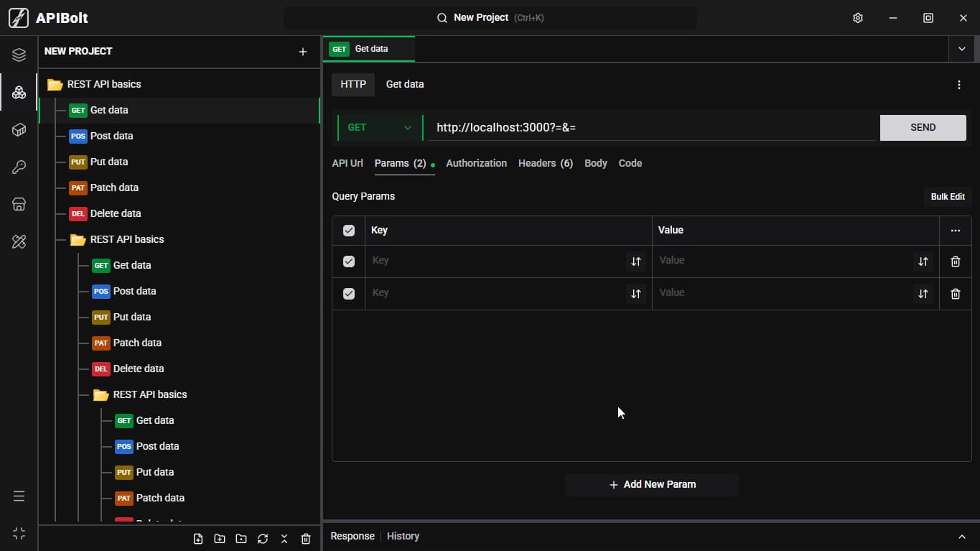Click the sort arrows icon in second Key field
980x551 pixels.
(635, 294)
